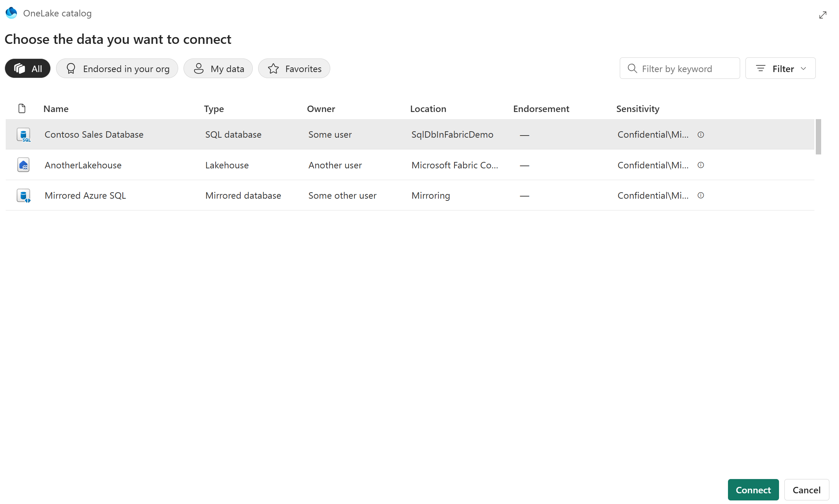Sort by Name column header
Viewport: 839px width, 504px height.
point(56,109)
